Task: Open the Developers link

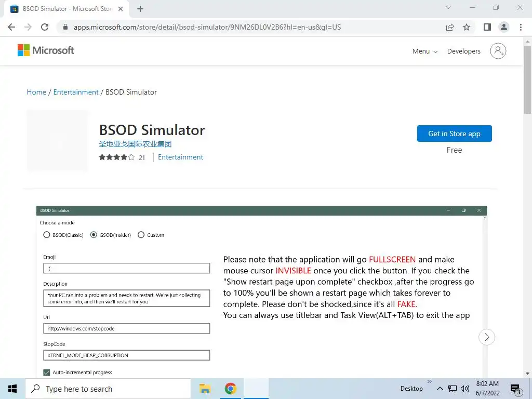Action: click(464, 51)
